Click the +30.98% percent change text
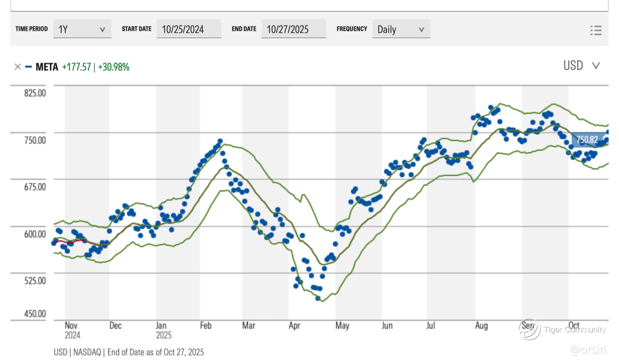The width and height of the screenshot is (619, 364). click(x=114, y=67)
